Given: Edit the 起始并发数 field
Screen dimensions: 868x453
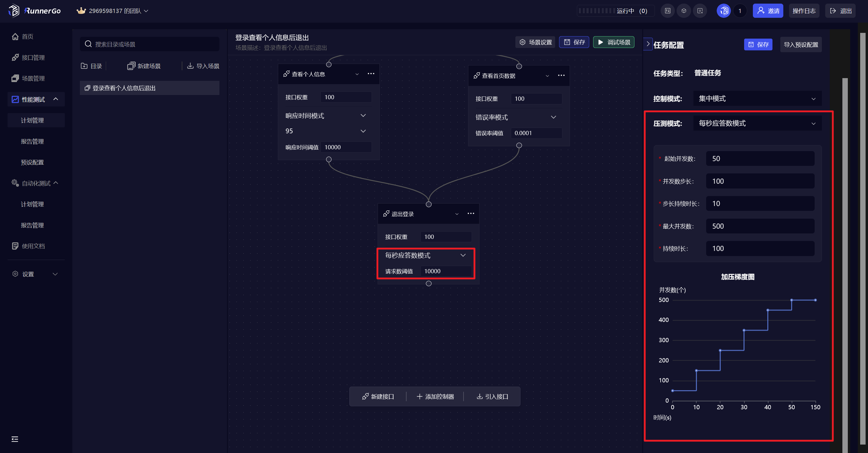Looking at the screenshot, I should (760, 159).
